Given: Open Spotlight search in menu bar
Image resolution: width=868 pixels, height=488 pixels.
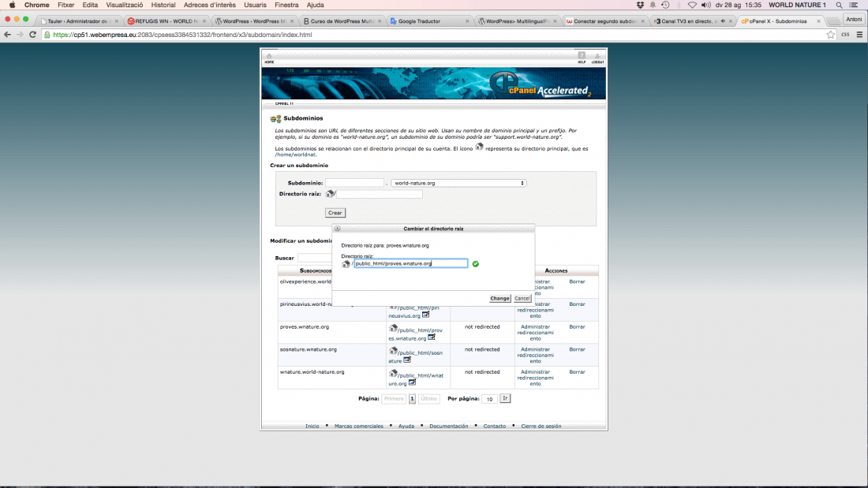Looking at the screenshot, I should coord(840,5).
